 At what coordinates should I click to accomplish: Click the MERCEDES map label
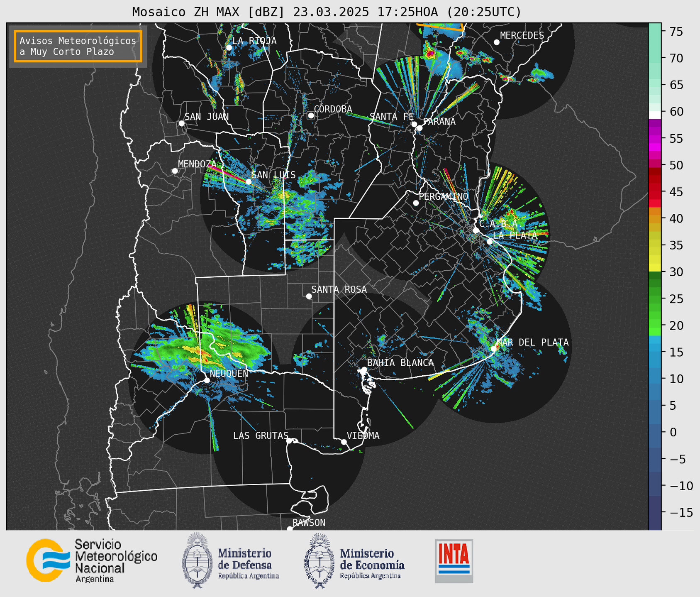[x=522, y=36]
